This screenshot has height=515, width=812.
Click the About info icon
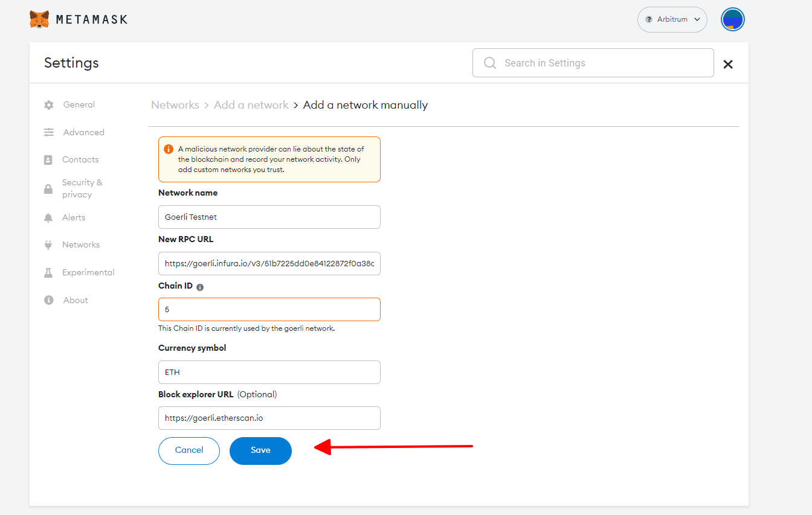pyautogui.click(x=49, y=300)
